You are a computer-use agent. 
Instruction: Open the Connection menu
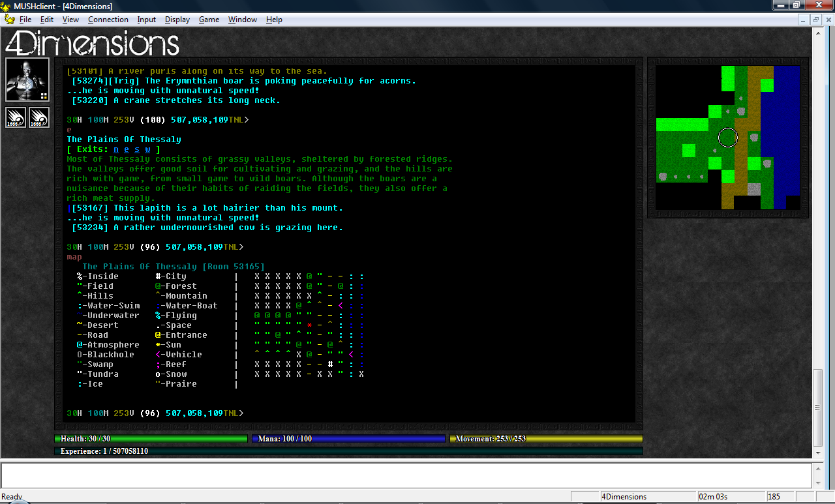pyautogui.click(x=108, y=20)
